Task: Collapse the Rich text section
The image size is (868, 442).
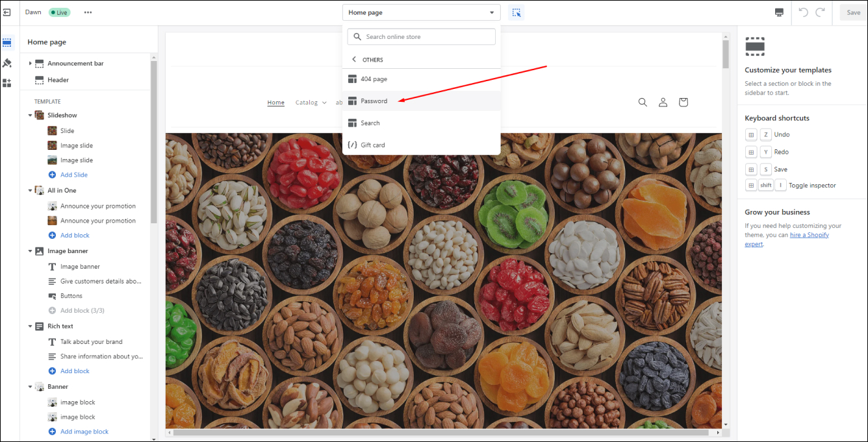Action: click(30, 326)
